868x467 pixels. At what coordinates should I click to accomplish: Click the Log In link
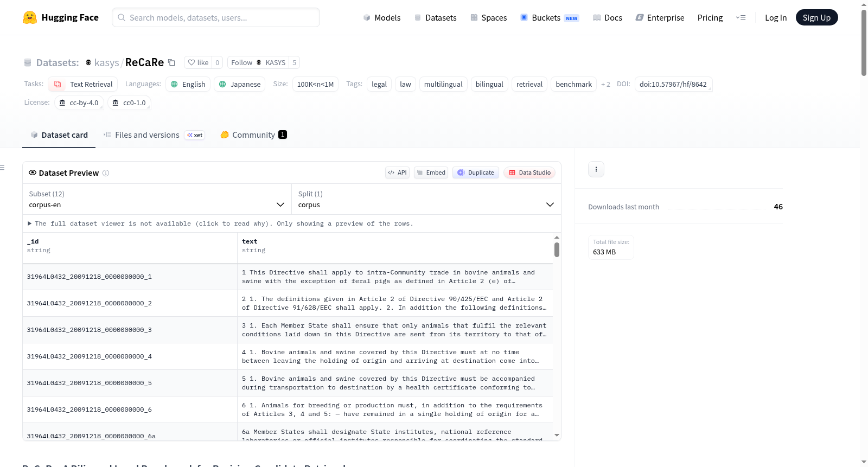point(776,17)
